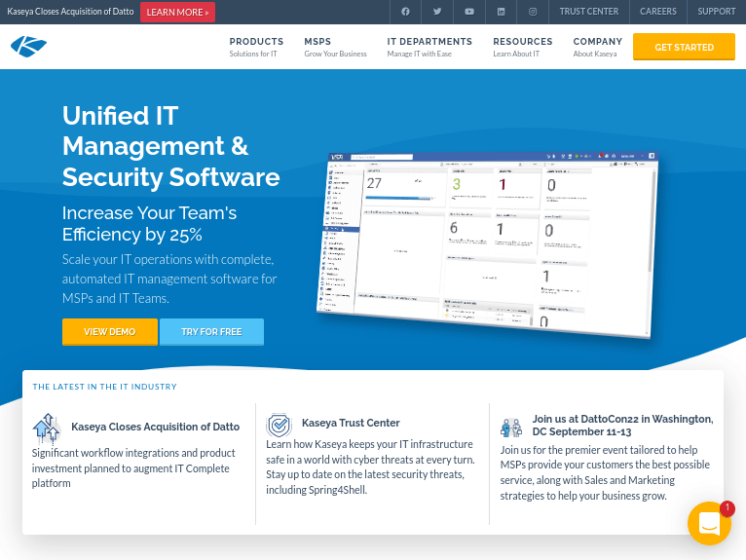Viewport: 746px width, 560px height.
Task: Click the Datto acquisition arrows icon
Action: [x=46, y=428]
